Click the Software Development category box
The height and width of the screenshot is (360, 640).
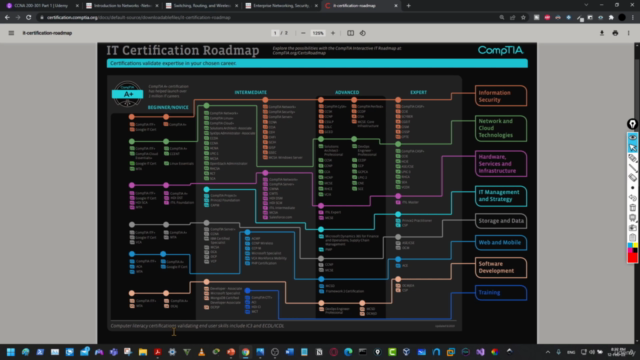coord(501,267)
